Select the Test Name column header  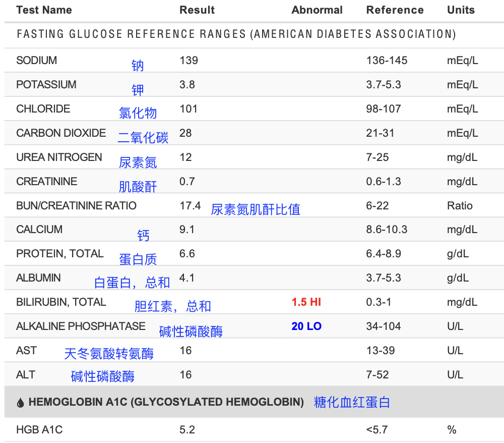[x=44, y=10]
